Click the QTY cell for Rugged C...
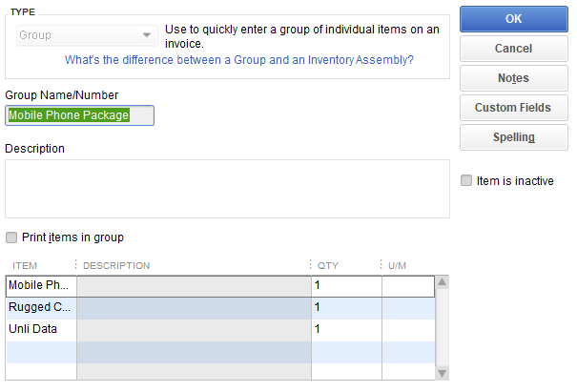Screen dimensions: 577x392 click(x=346, y=307)
